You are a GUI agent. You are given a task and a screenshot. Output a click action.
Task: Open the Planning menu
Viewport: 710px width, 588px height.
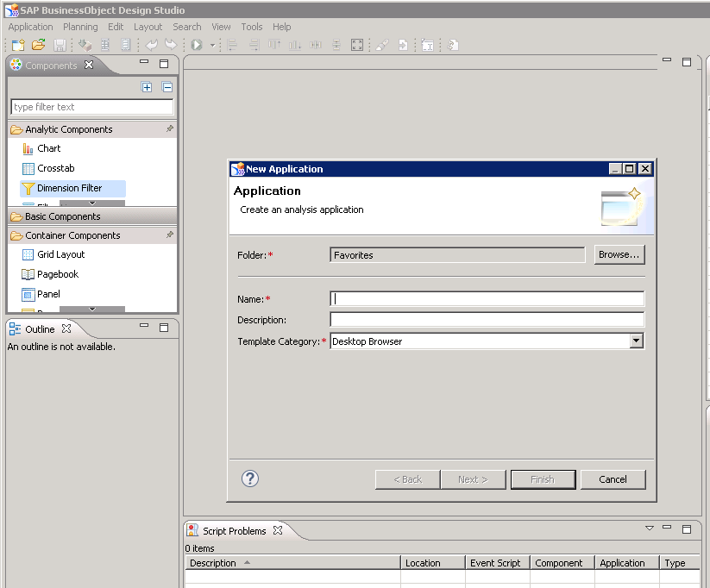coord(80,27)
